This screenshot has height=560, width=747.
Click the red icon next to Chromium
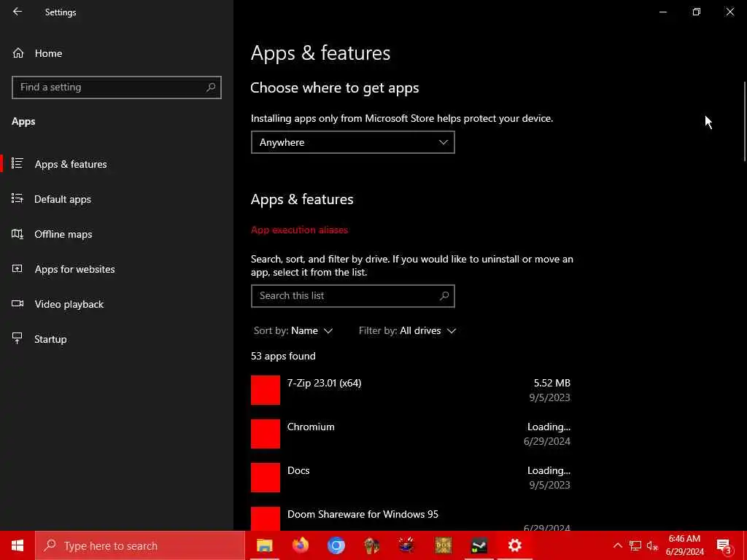point(266,434)
